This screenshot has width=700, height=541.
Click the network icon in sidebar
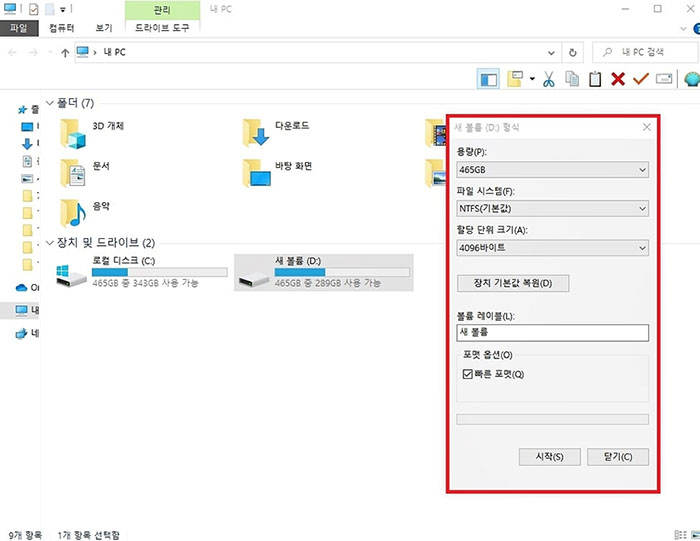pos(21,333)
